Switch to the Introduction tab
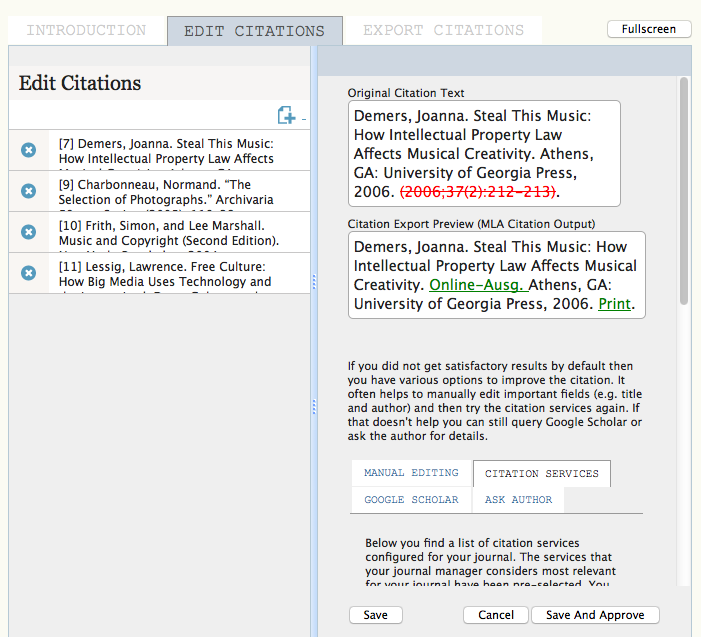 [87, 30]
